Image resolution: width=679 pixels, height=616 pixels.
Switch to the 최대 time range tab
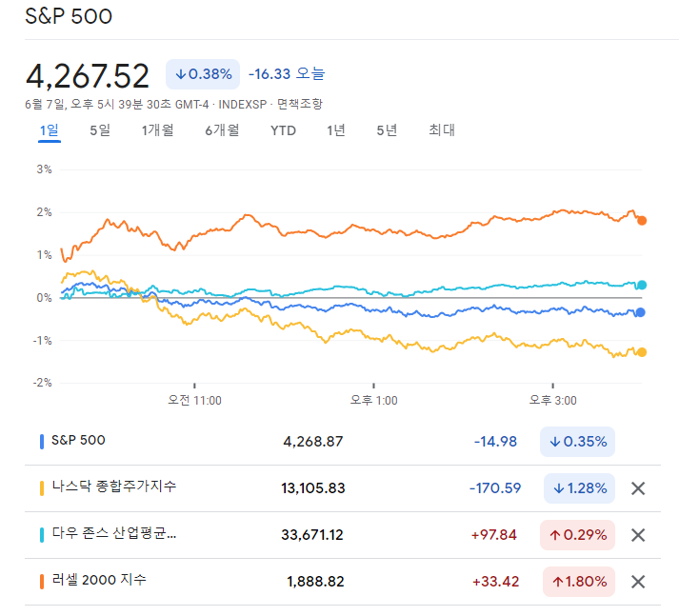click(x=442, y=130)
